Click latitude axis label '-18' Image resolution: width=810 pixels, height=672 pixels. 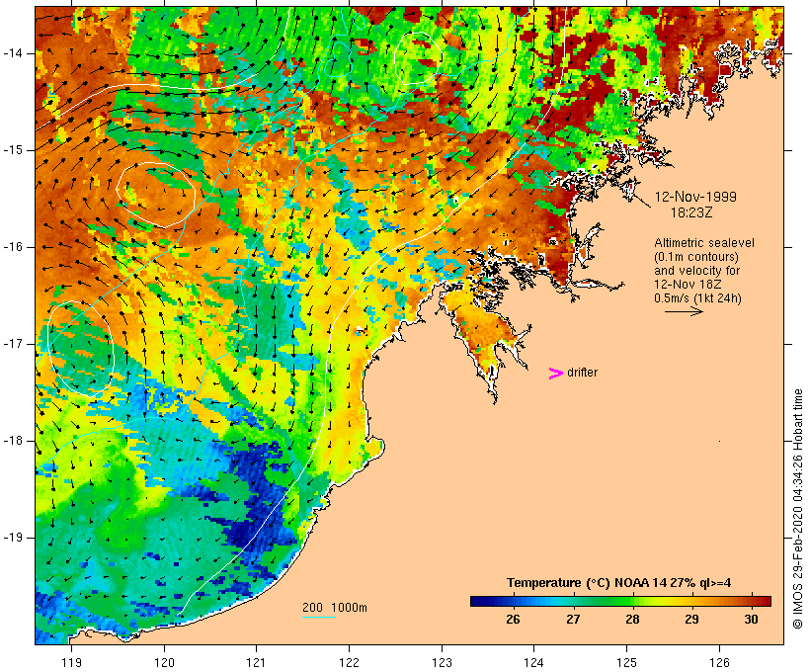[13, 441]
